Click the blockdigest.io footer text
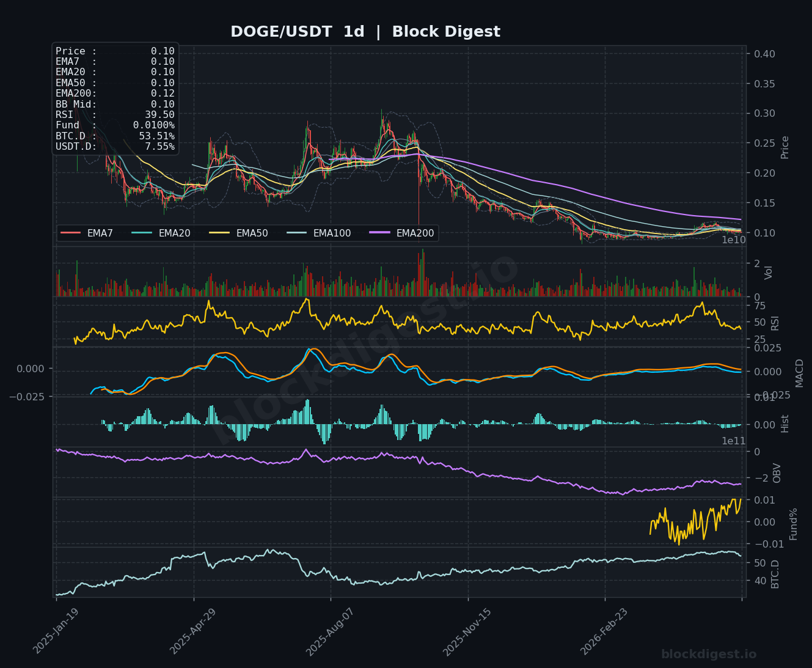This screenshot has height=668, width=812. click(709, 655)
